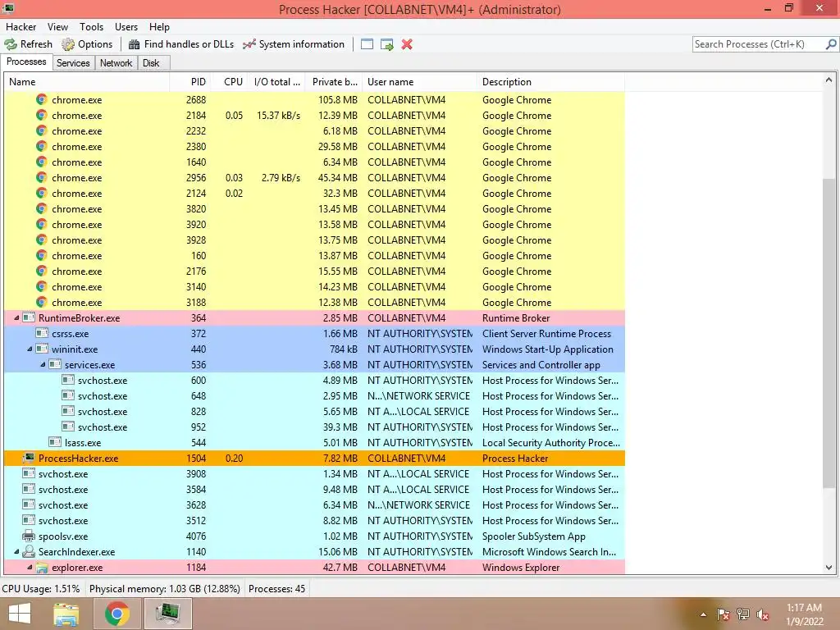Click the SearchIndexer.exe magnifier icon
The width and height of the screenshot is (840, 630).
point(29,551)
